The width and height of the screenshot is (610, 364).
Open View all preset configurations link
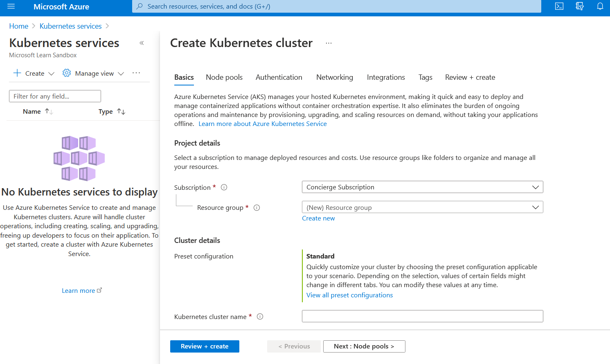(x=349, y=295)
